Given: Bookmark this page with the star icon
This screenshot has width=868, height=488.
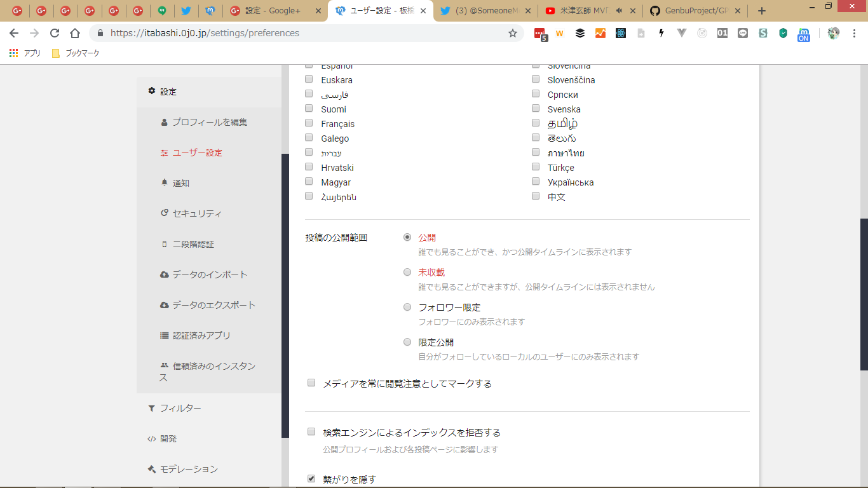Looking at the screenshot, I should (512, 33).
